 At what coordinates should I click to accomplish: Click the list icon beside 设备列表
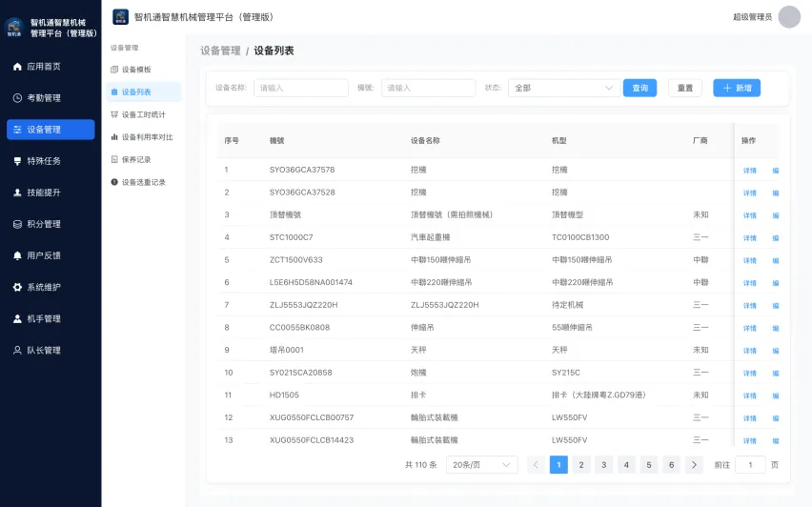tap(114, 91)
